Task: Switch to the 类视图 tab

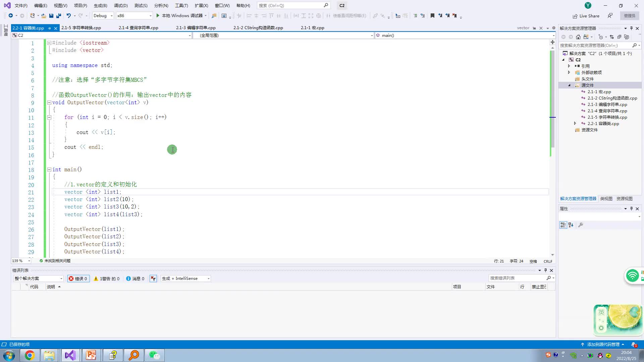Action: pos(606,199)
